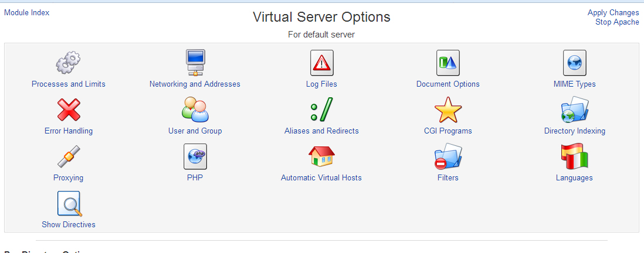Click the Virtual Server Options heading

tap(321, 17)
